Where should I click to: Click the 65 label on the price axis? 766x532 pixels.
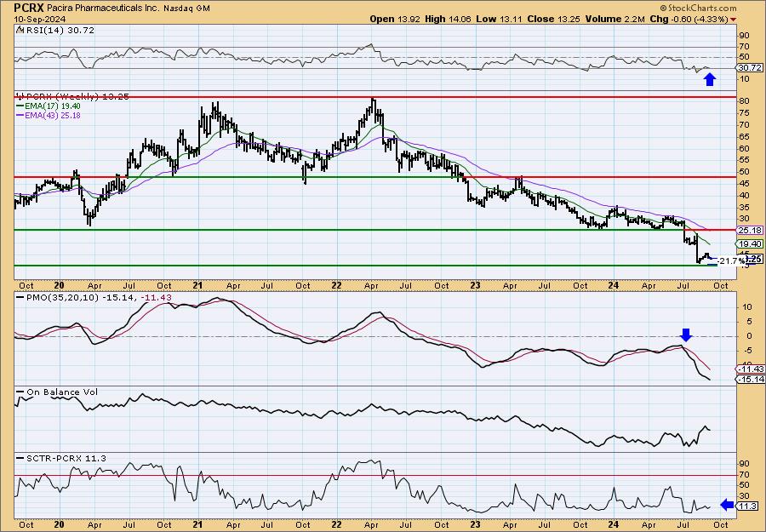tap(745, 137)
